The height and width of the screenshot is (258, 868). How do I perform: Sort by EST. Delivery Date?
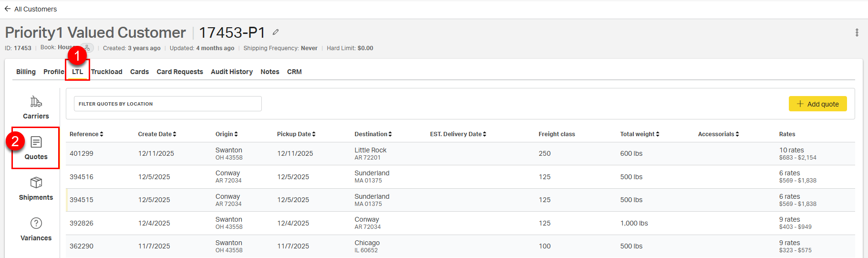pos(458,134)
